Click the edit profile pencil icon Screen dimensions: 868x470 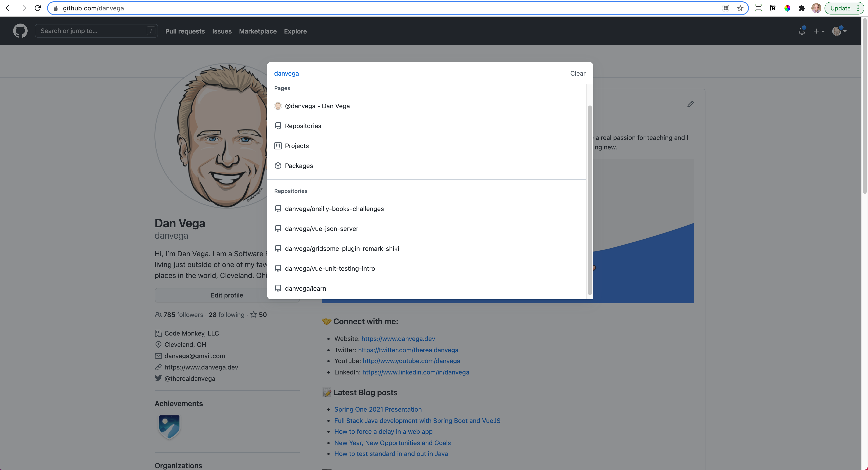pyautogui.click(x=690, y=104)
